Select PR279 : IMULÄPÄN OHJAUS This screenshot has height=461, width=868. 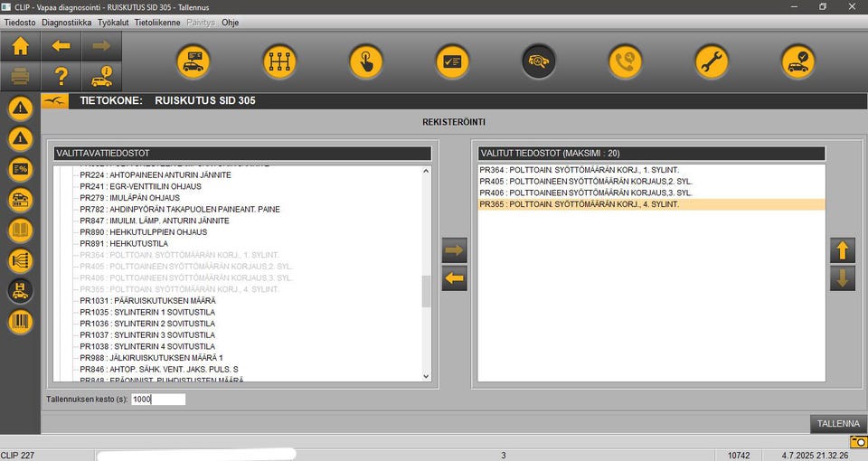pos(129,198)
